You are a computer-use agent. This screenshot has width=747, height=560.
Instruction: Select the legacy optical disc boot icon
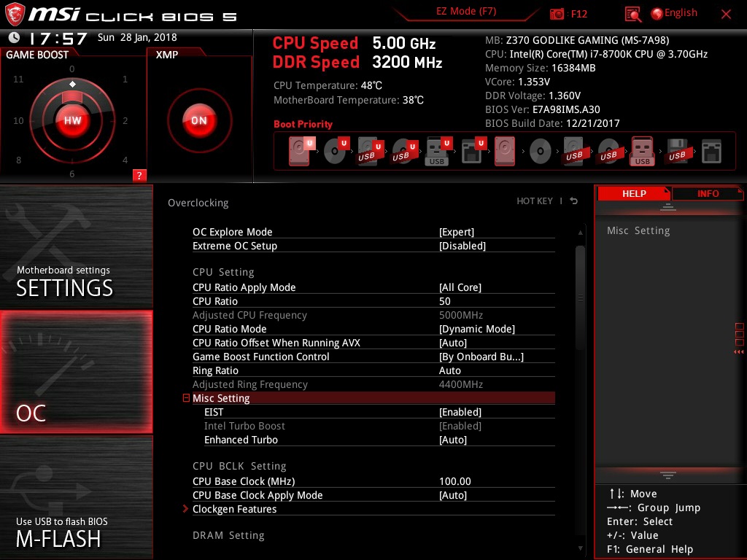tap(541, 152)
